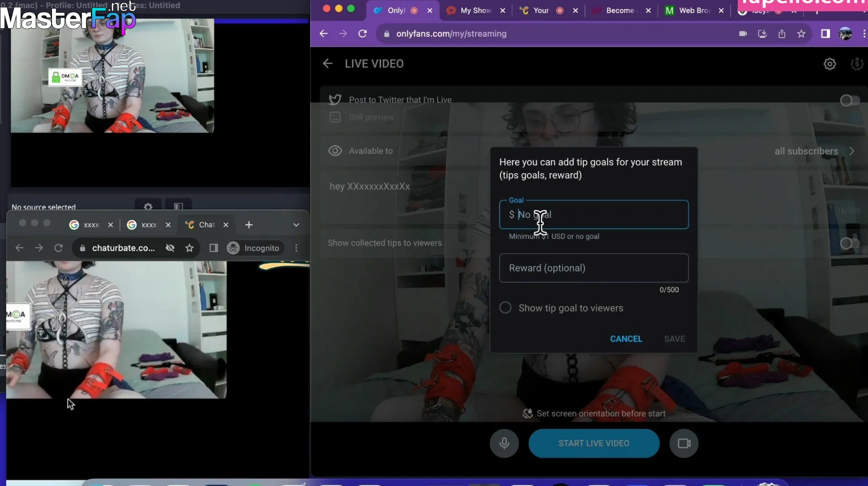868x486 pixels.
Task: Click the OBS source properties gear
Action: (148, 206)
